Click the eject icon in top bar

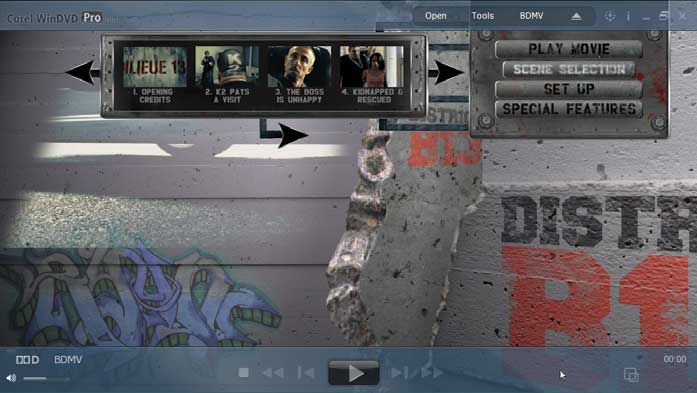576,16
